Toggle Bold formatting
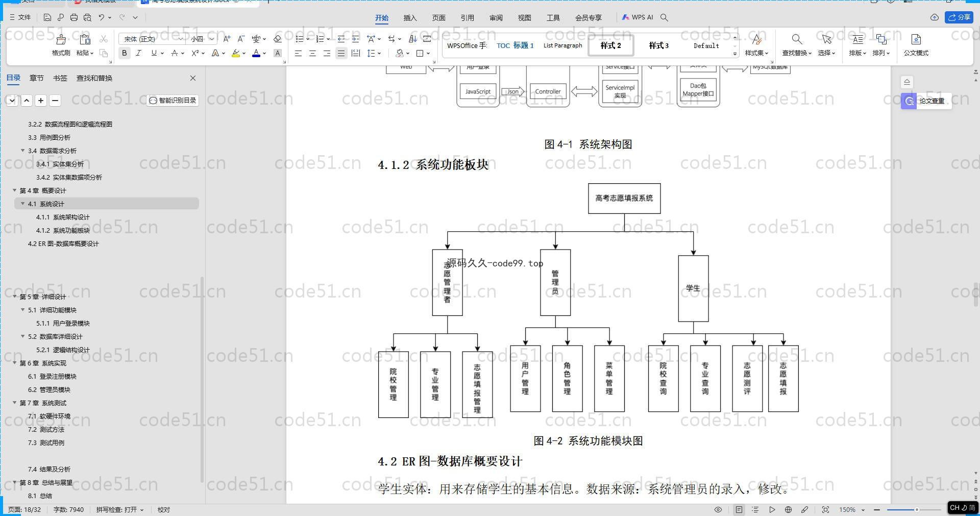Screen dimensions: 980x516 [124, 53]
